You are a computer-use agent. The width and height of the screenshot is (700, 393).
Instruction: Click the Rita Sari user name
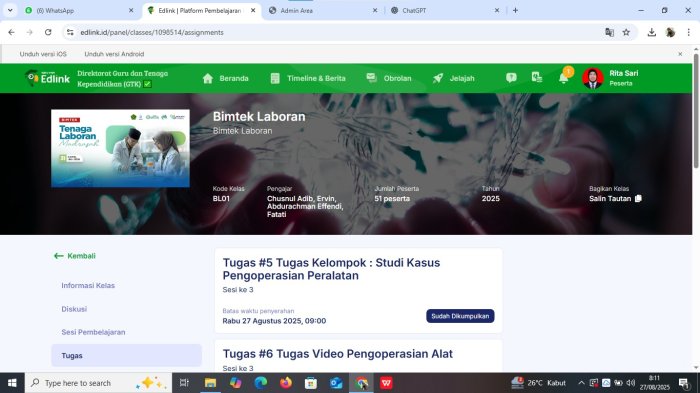click(624, 73)
